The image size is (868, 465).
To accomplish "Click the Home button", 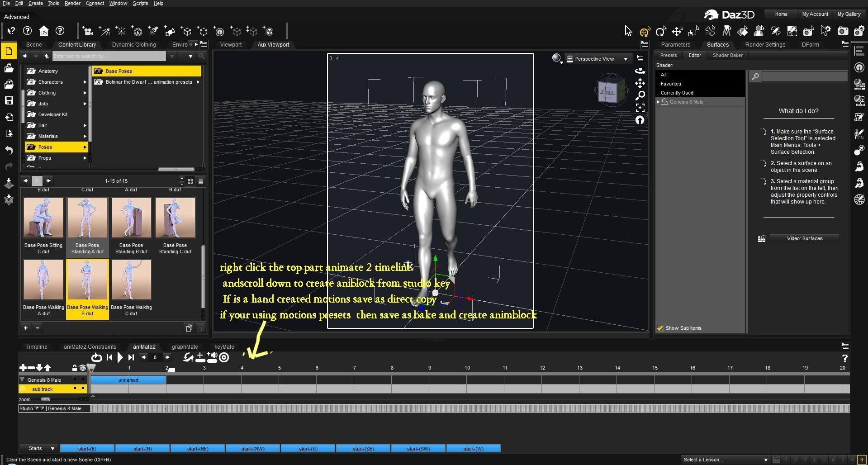I will click(x=781, y=14).
